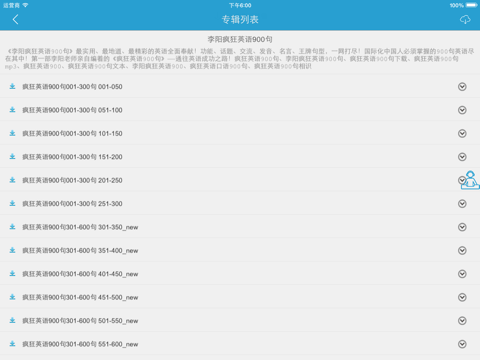Download track 疯狂英语900句001-300句 151-200

(x=12, y=157)
